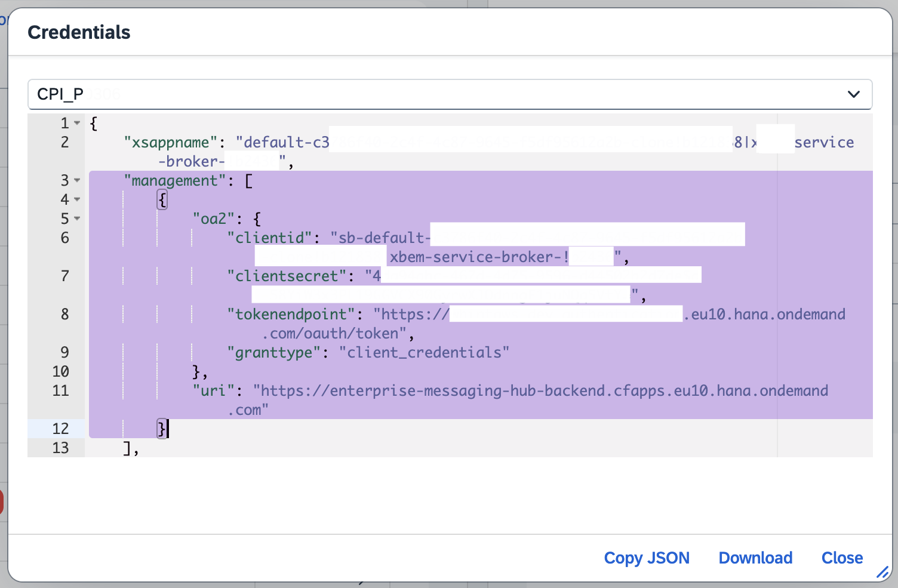Click the "tokenendpoint" key text

coord(291,315)
